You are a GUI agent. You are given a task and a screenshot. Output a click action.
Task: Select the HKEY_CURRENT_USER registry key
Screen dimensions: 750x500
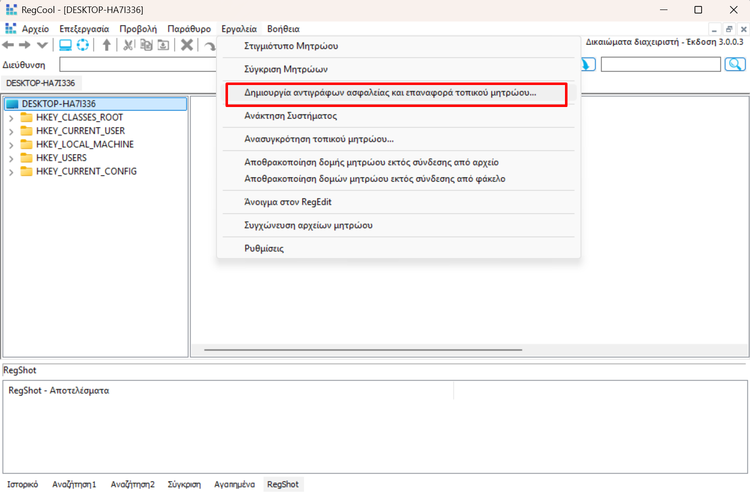pos(80,131)
